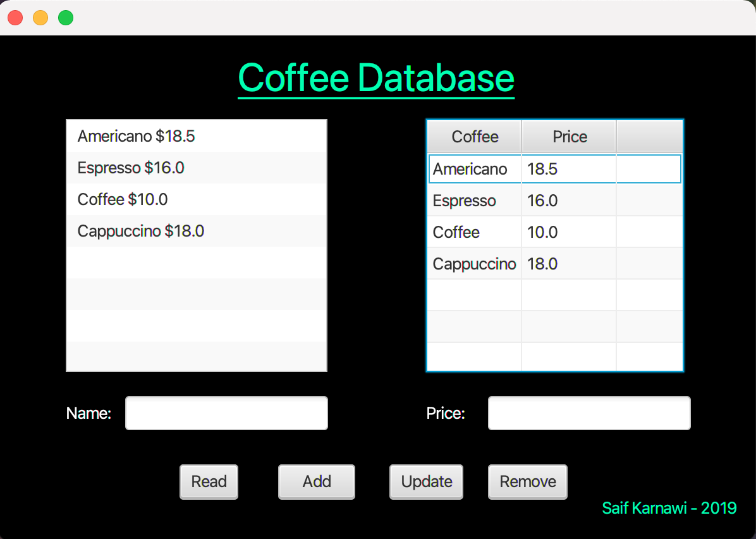Screen dimensions: 756x539
Task: Click the yellow minimize traffic light
Action: click(40, 18)
